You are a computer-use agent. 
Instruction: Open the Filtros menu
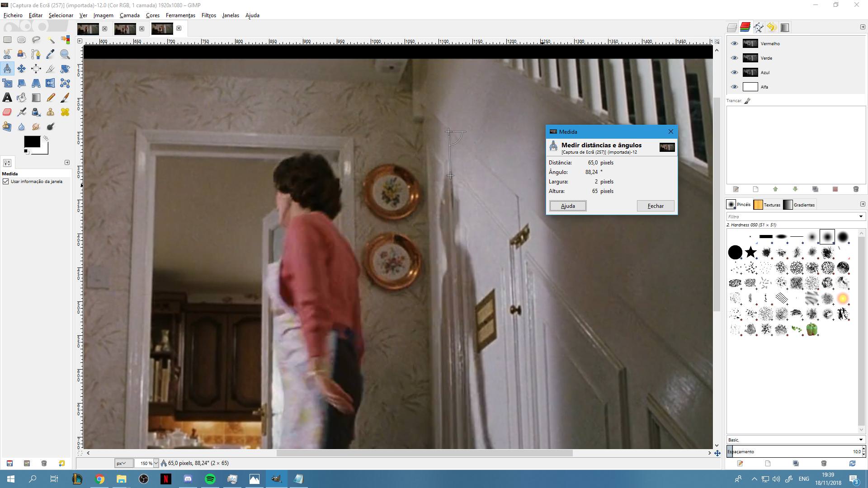coord(208,15)
